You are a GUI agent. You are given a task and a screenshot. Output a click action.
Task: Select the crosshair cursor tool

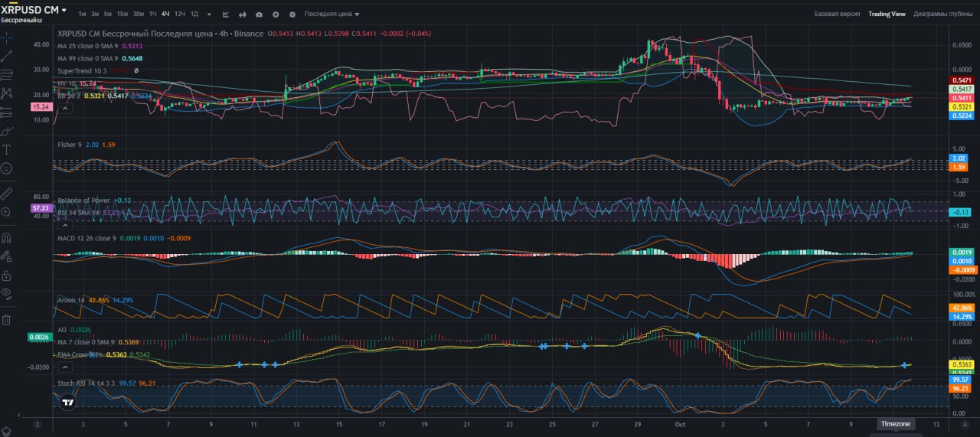[x=7, y=37]
